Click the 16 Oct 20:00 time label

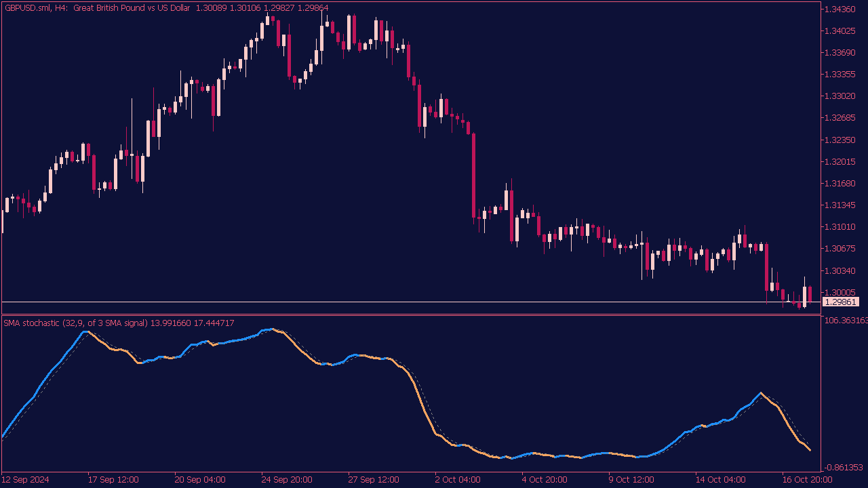point(808,480)
